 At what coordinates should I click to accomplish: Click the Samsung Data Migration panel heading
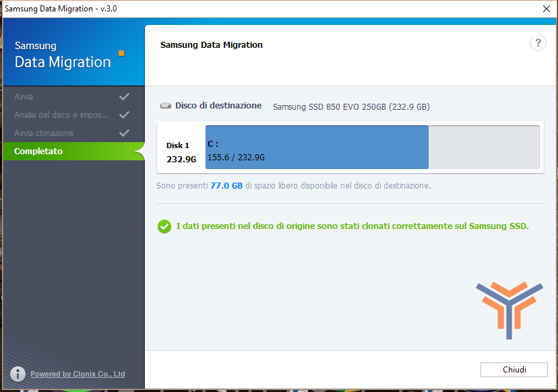[x=212, y=45]
